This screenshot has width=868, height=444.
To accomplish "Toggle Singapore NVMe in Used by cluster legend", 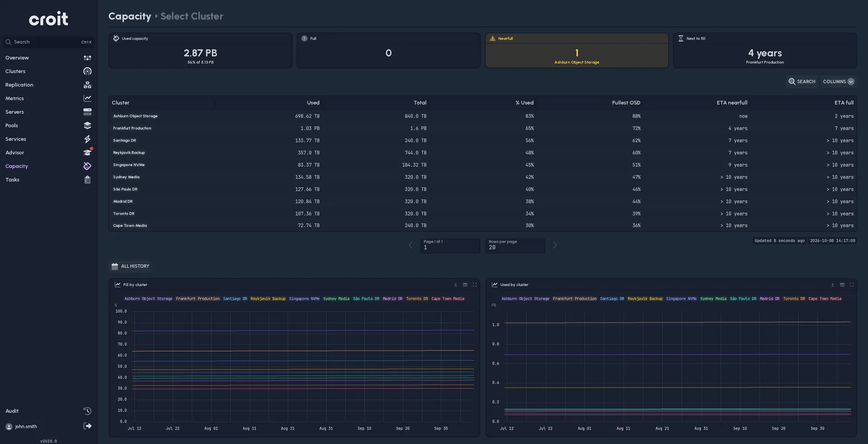I will [x=681, y=299].
